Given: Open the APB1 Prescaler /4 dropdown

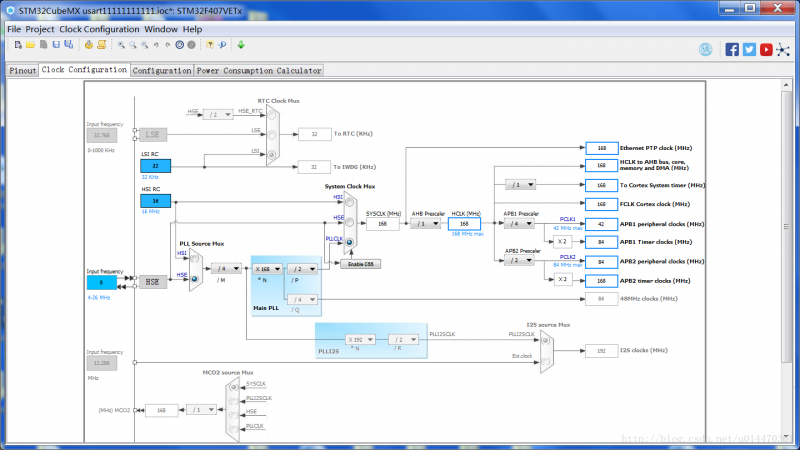Looking at the screenshot, I should 517,224.
